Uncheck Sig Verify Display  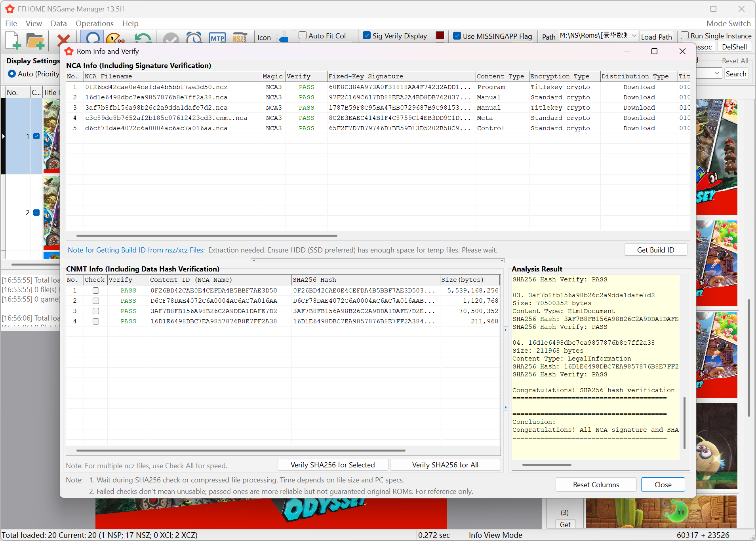(x=367, y=36)
